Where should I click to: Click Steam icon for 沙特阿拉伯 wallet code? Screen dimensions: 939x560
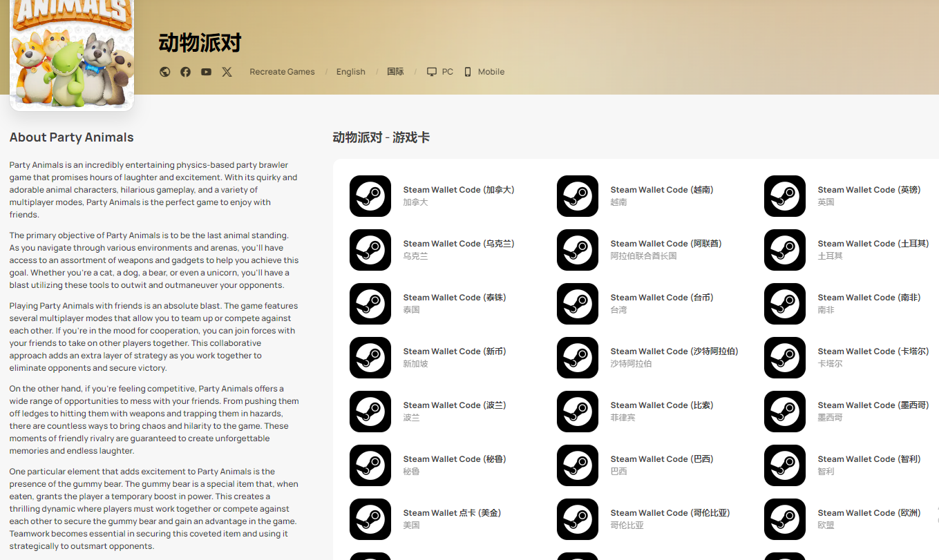[578, 358]
